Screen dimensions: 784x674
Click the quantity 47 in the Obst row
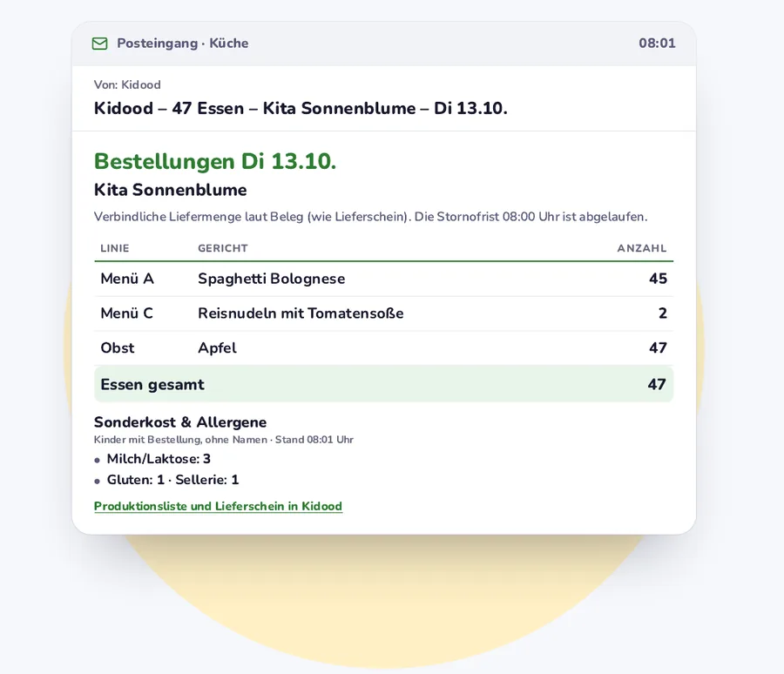[658, 347]
